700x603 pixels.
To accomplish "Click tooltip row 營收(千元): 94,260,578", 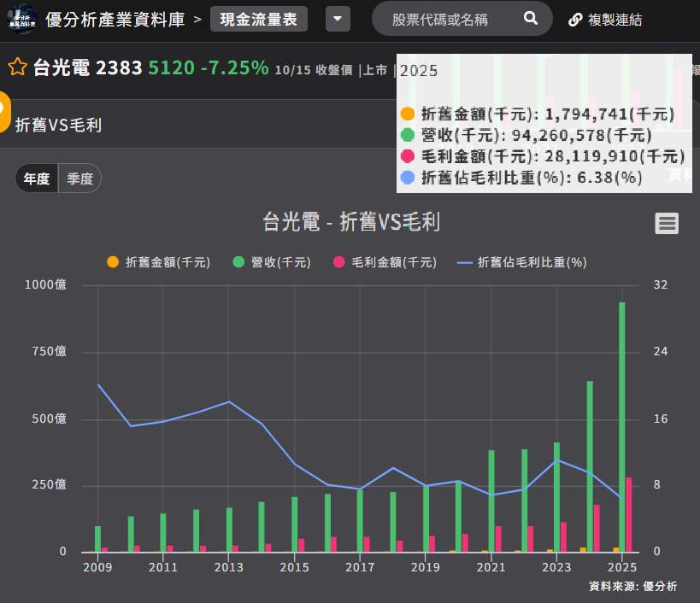I will [526, 135].
